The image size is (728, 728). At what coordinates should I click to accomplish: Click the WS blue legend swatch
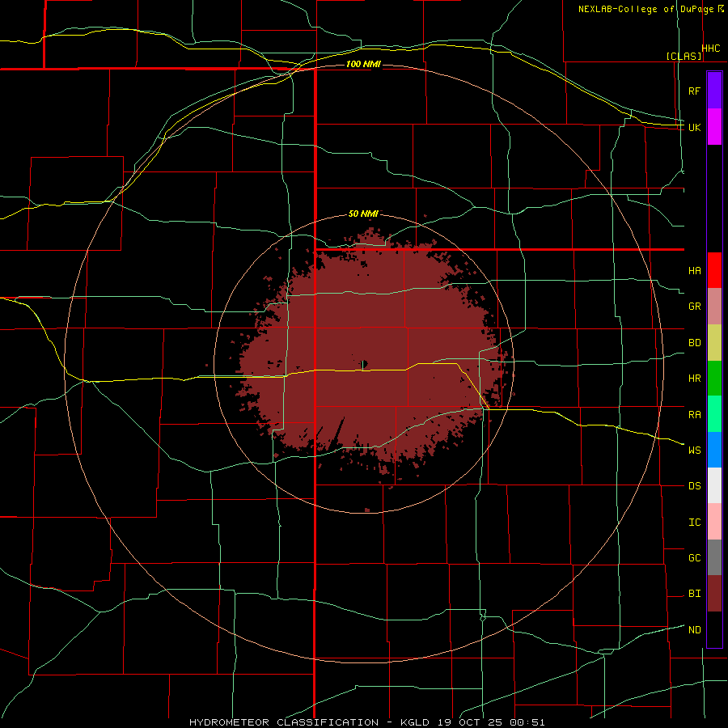[x=714, y=450]
